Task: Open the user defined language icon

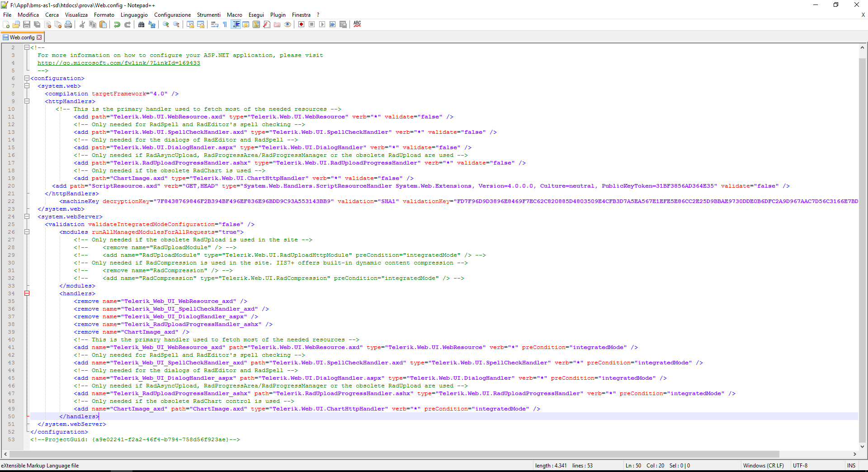Action: click(246, 24)
